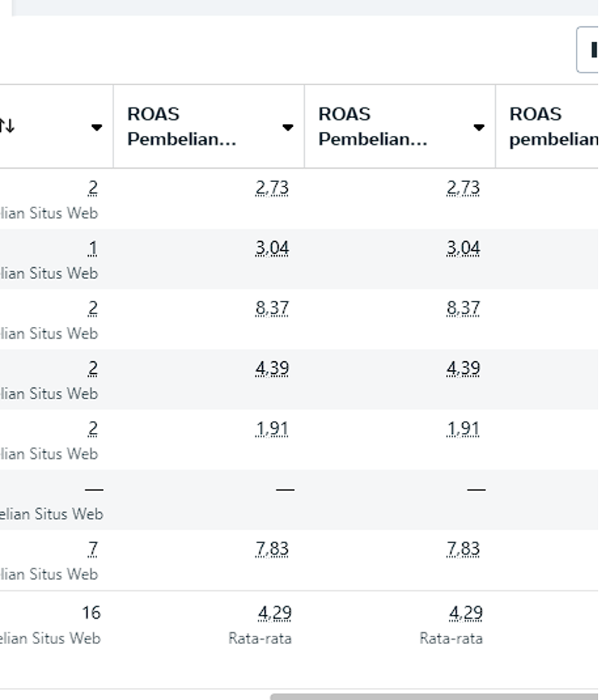This screenshot has height=700, width=599.
Task: Open the partially visible columns button at top right
Action: coord(589,50)
